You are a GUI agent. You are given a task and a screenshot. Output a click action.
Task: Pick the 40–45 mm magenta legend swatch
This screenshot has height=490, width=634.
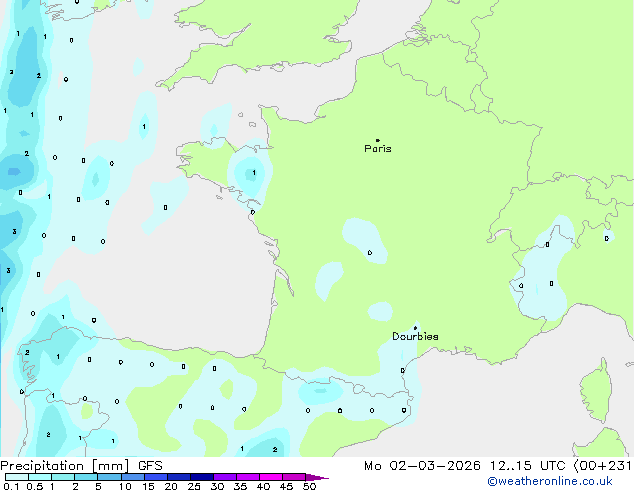271,477
